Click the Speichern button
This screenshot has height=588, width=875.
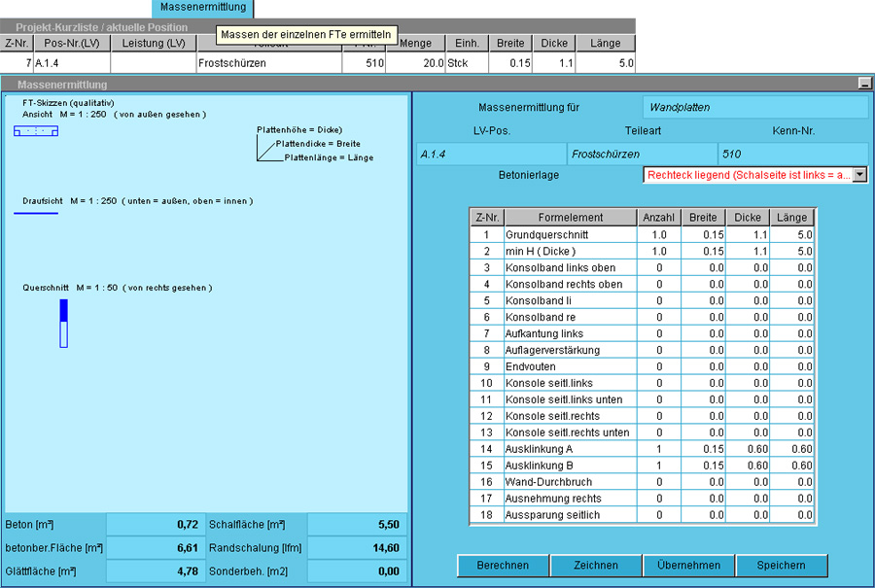click(x=782, y=565)
